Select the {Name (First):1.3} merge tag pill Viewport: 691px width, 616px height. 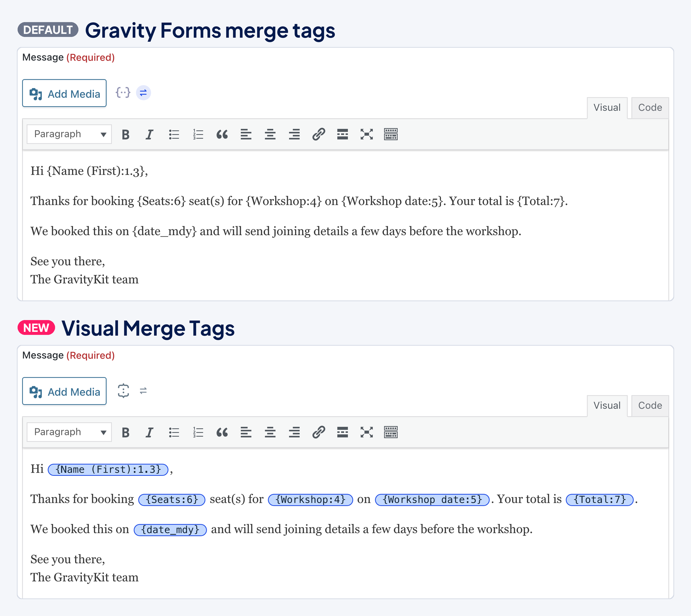click(108, 470)
